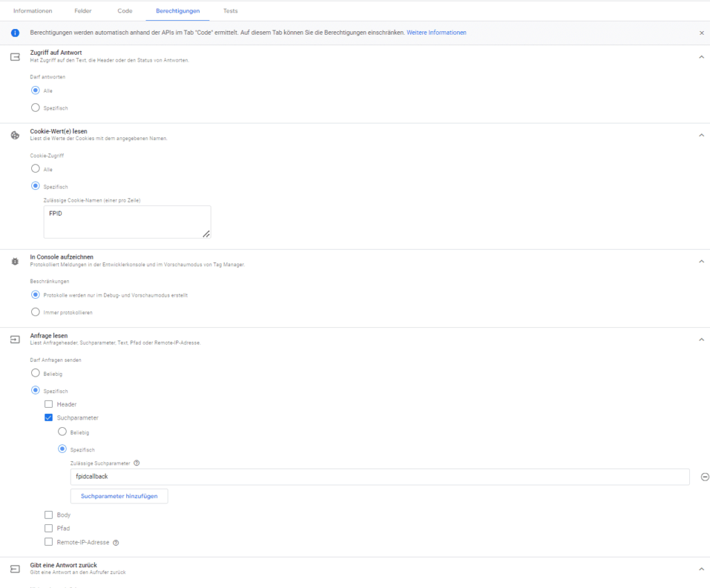Open the 'Weitere Informationen' link

tap(436, 33)
